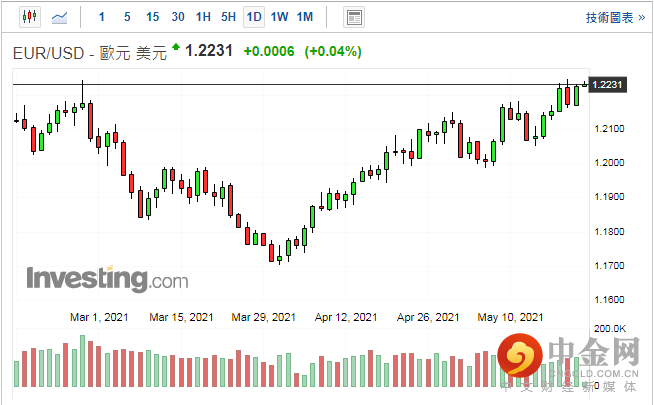Screen dimensions: 654x405
Task: Click the 1.1700 price axis label
Action: click(609, 266)
